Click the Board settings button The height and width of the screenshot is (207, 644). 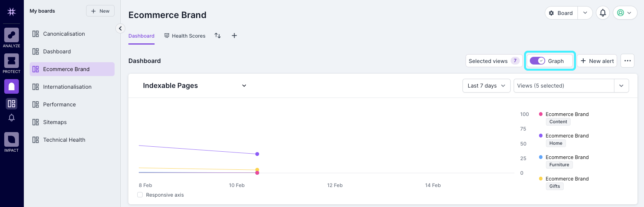click(x=561, y=13)
